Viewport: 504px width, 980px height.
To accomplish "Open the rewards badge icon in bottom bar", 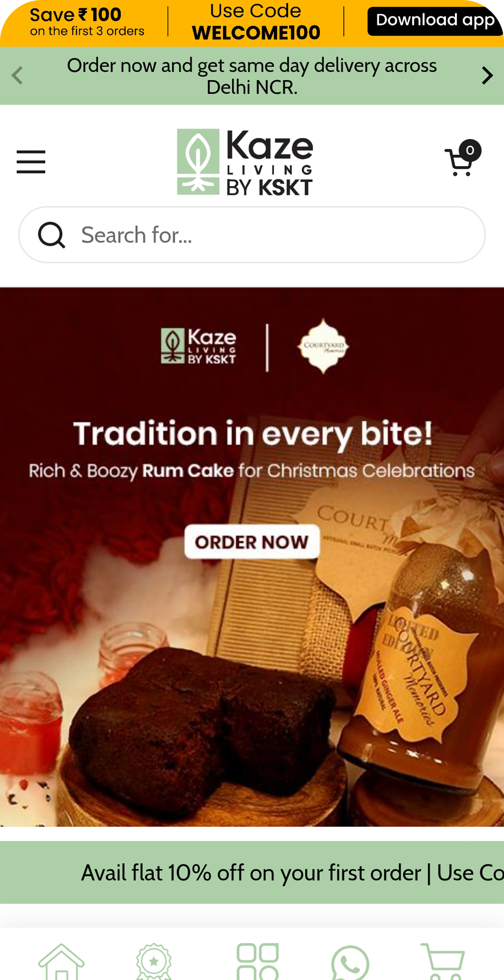I will coord(154,962).
